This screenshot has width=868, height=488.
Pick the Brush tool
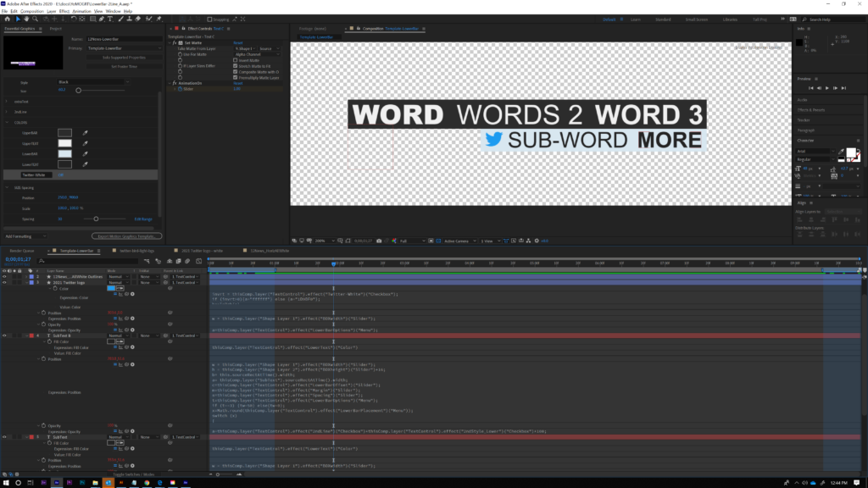120,19
